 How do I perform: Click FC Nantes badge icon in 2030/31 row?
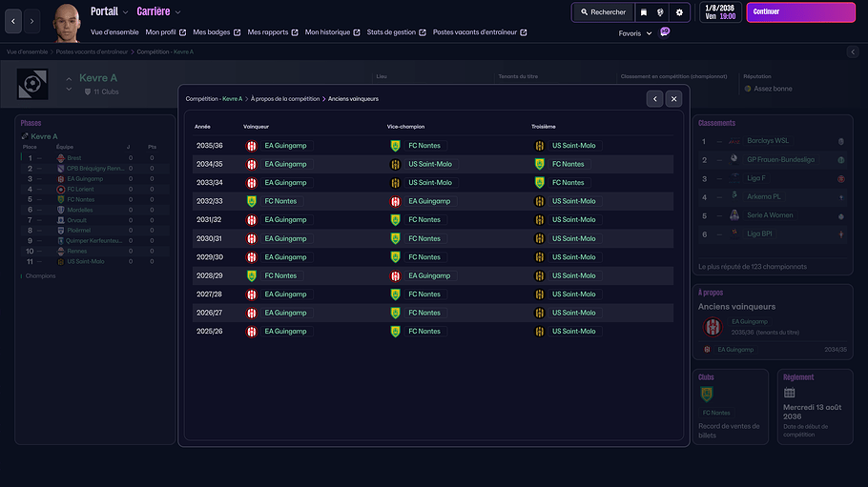click(x=395, y=238)
